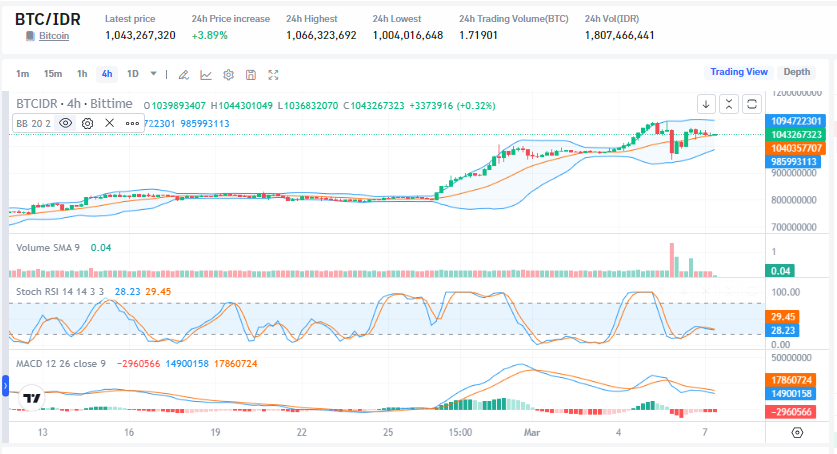837x454 pixels.
Task: Select the 1D timeframe
Action: tap(132, 74)
